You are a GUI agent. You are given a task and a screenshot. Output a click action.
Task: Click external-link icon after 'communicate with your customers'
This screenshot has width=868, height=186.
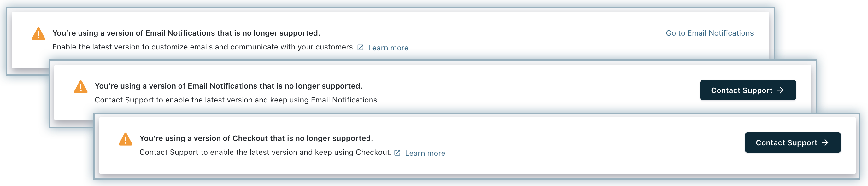click(x=360, y=48)
